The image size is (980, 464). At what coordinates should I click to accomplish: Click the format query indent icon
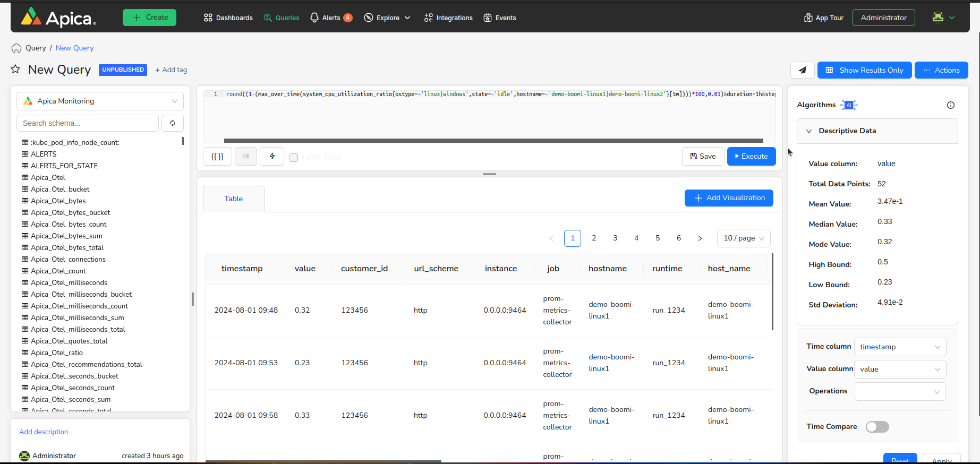[246, 157]
